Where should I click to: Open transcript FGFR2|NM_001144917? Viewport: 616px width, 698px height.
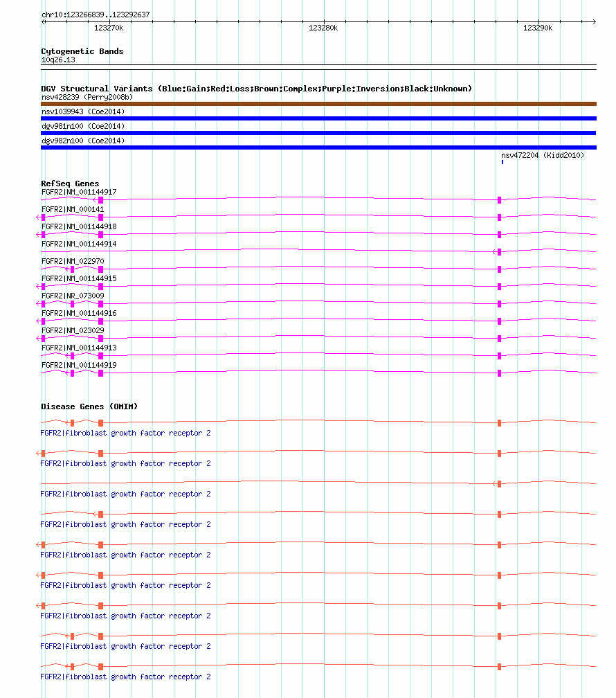(x=79, y=192)
